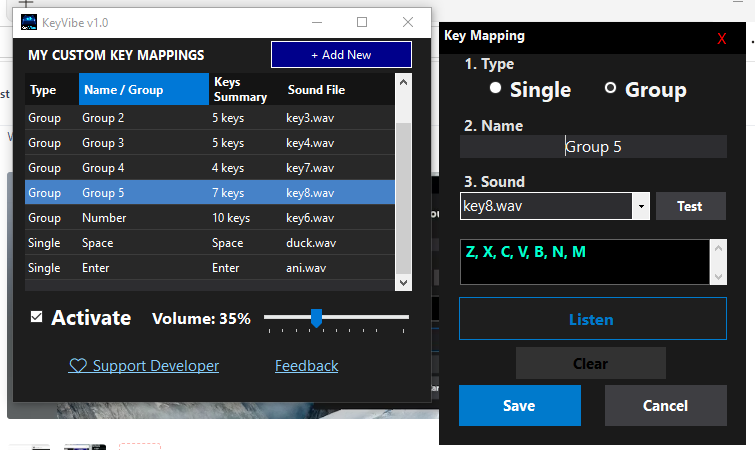Click the Listen button

pos(593,319)
